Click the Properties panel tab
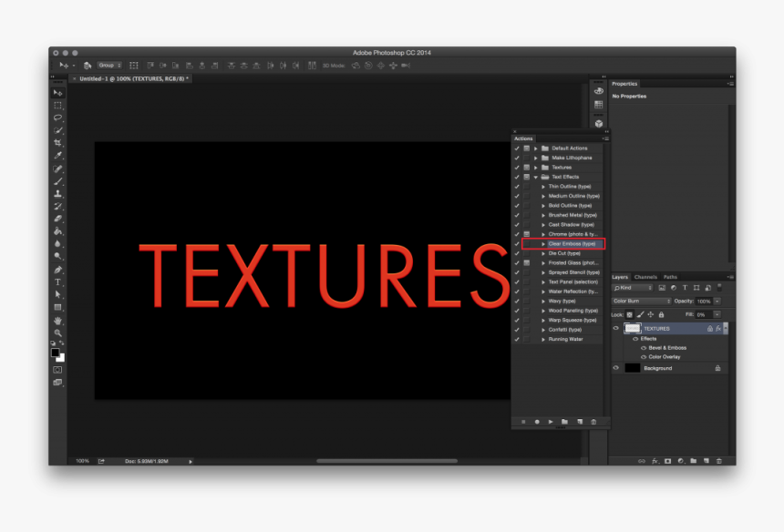Image resolution: width=784 pixels, height=532 pixels. pyautogui.click(x=624, y=84)
